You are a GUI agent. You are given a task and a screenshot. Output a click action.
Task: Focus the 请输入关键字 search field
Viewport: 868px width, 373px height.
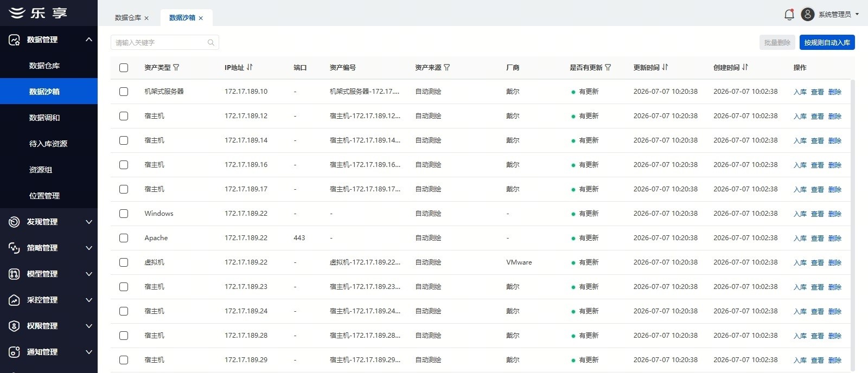pos(164,42)
